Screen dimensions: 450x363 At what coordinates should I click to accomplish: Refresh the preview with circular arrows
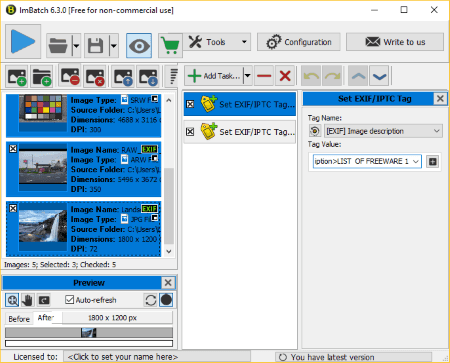tap(151, 300)
